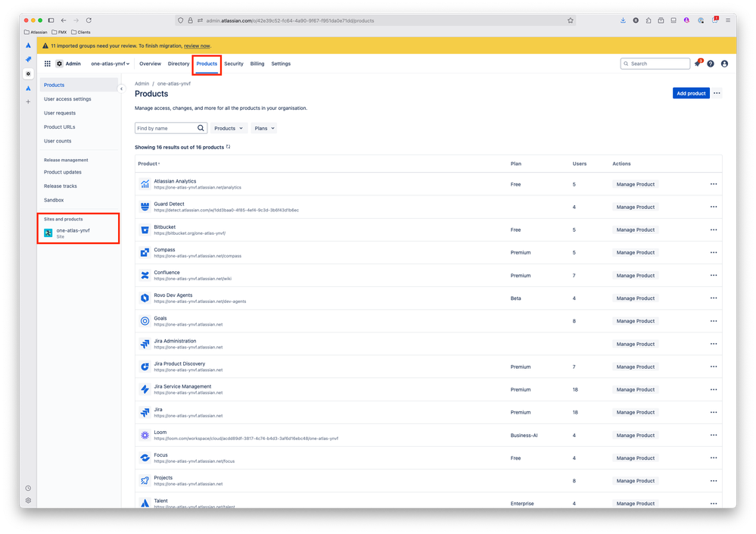
Task: Click the Rovo Dev Agents icon
Action: 145,298
